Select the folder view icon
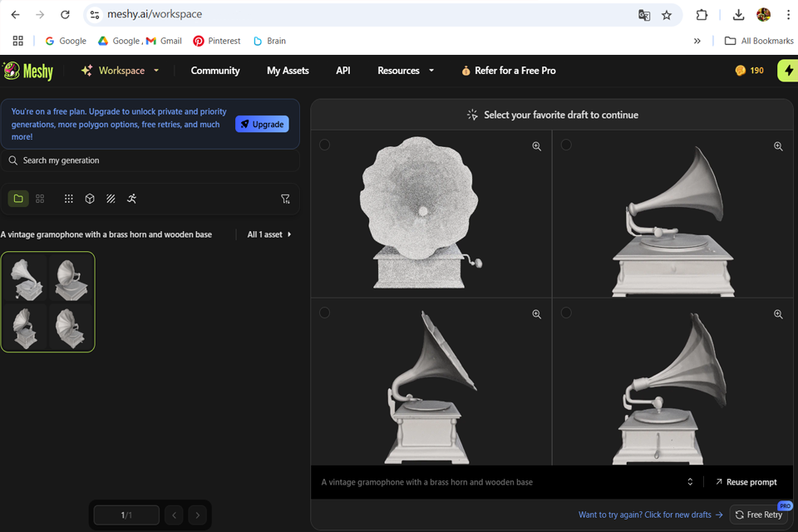This screenshot has width=798, height=532. pos(18,199)
